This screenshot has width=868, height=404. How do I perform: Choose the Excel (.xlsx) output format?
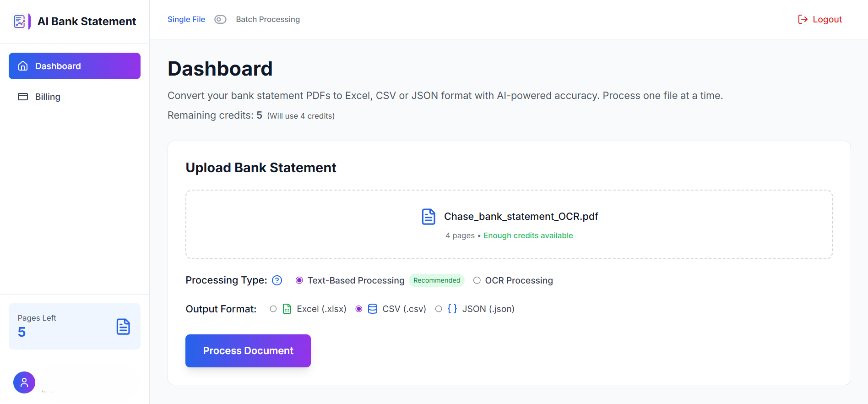[x=273, y=309]
